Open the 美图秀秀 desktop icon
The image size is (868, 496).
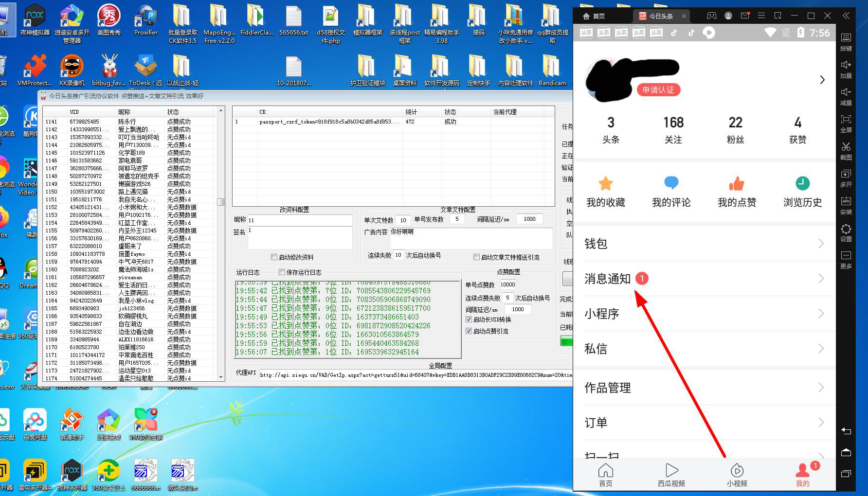coord(109,19)
